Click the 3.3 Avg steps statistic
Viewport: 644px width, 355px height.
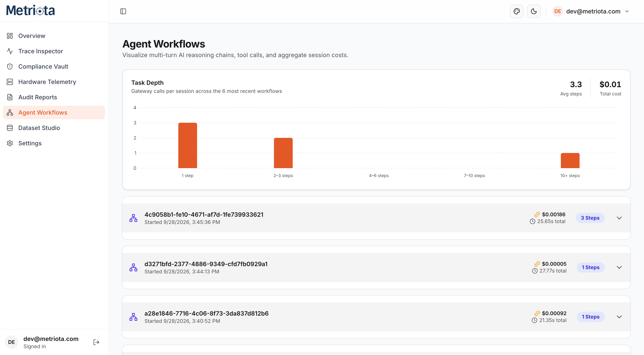pyautogui.click(x=571, y=88)
